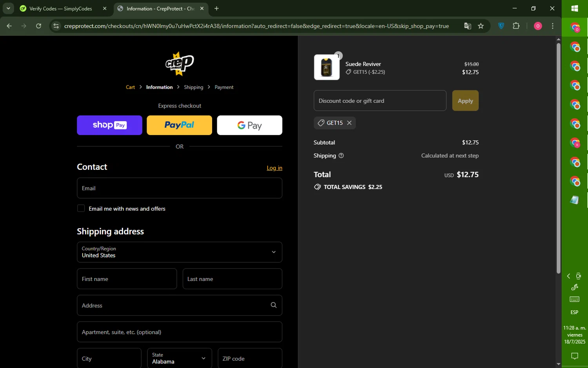This screenshot has height=368, width=588.
Task: Click the Suede Reviver product name
Action: tap(363, 64)
